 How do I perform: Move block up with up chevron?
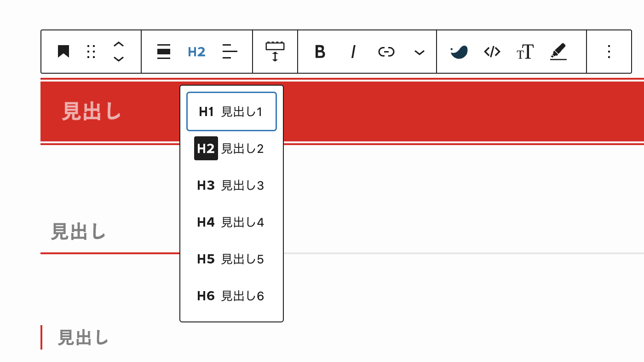119,44
